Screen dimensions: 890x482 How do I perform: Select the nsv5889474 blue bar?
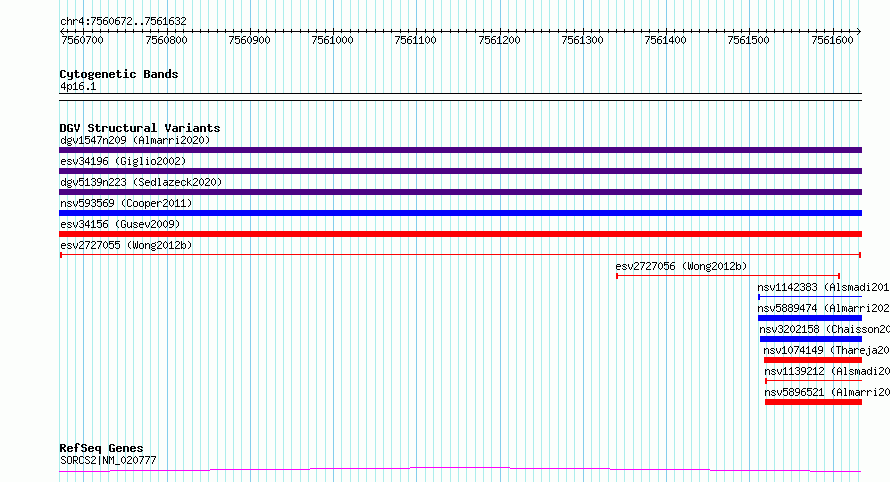click(x=810, y=318)
